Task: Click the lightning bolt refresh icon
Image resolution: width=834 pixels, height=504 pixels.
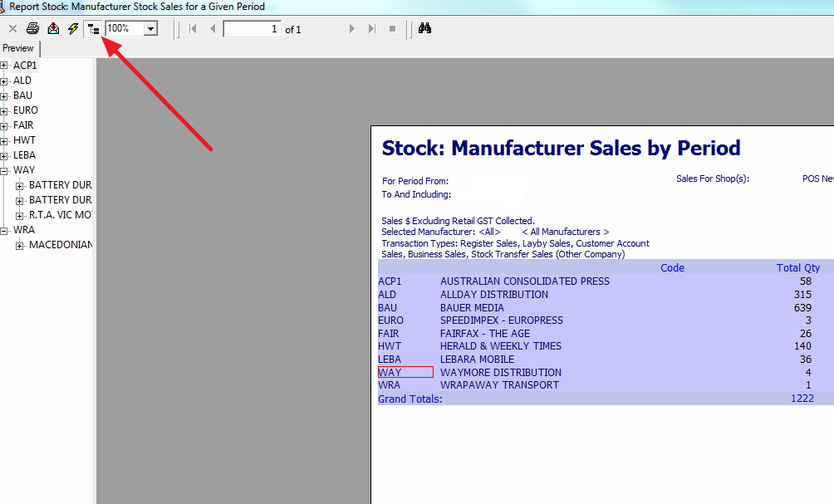Action: (73, 29)
